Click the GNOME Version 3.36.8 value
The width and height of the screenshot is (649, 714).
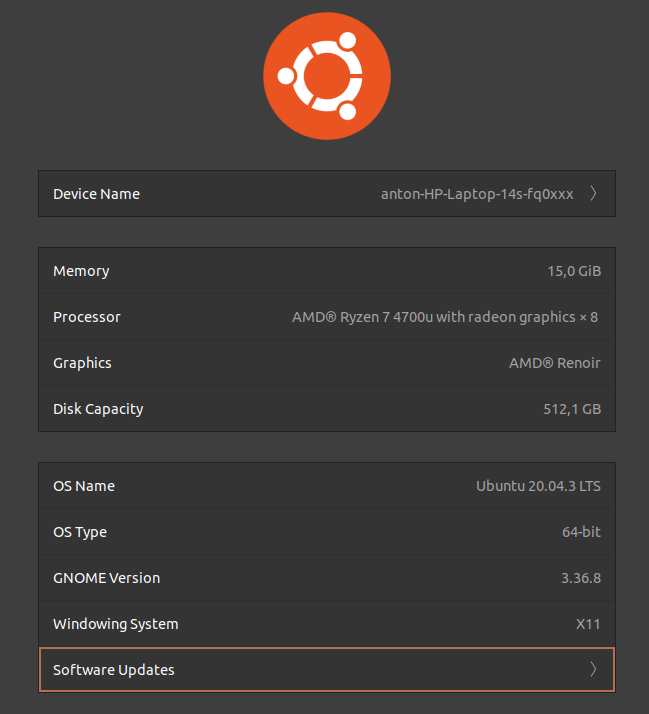(581, 578)
